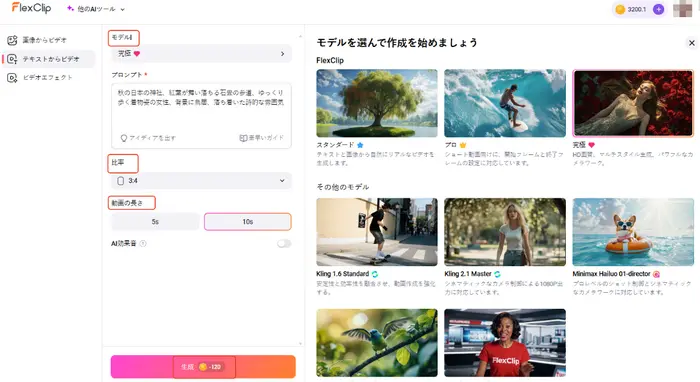Screen dimensions: 700x382
Task: Click the テキストからビデオ sidebar icon
Action: coord(12,59)
